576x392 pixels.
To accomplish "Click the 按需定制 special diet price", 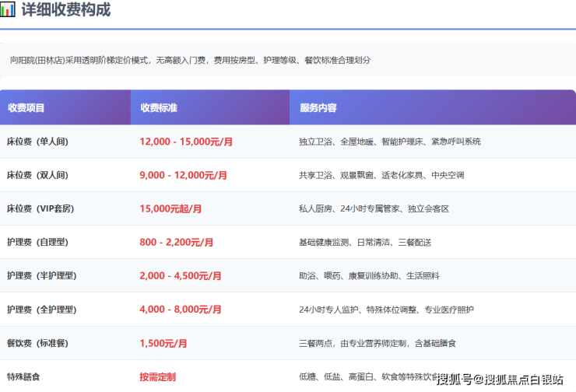I will click(158, 376).
